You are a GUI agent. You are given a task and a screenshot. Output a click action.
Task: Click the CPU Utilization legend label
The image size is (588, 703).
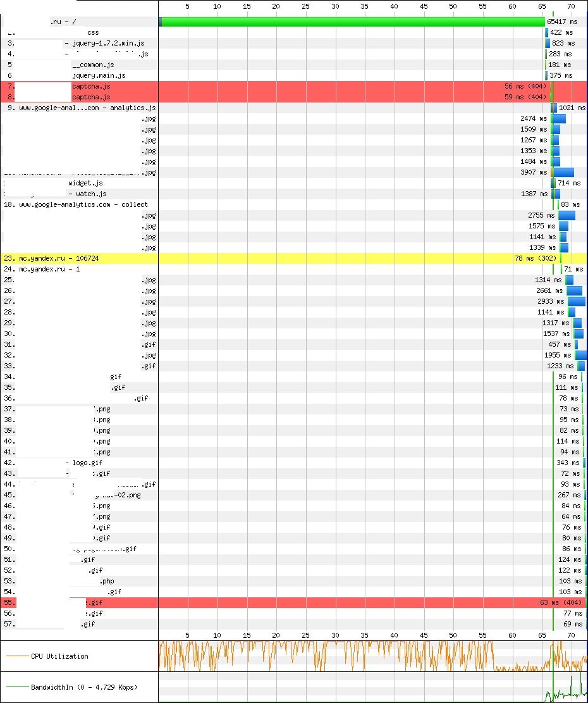coord(59,656)
